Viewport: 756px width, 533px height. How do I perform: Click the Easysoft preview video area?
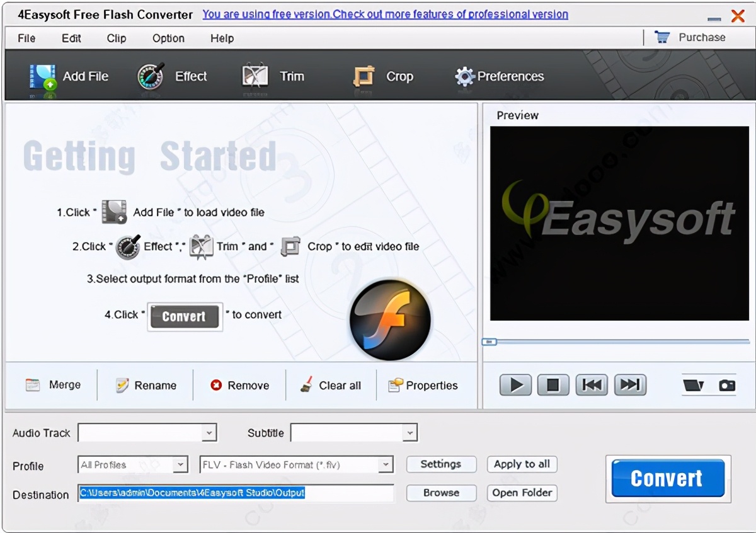coord(619,223)
